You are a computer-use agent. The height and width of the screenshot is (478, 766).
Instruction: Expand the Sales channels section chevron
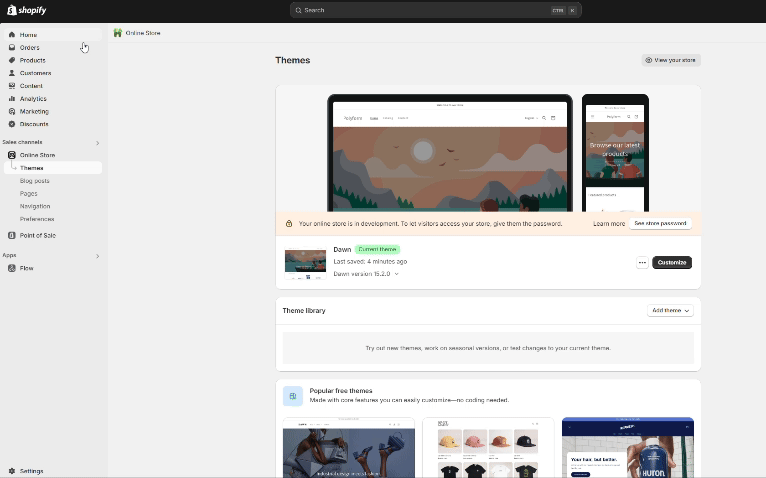(98, 143)
